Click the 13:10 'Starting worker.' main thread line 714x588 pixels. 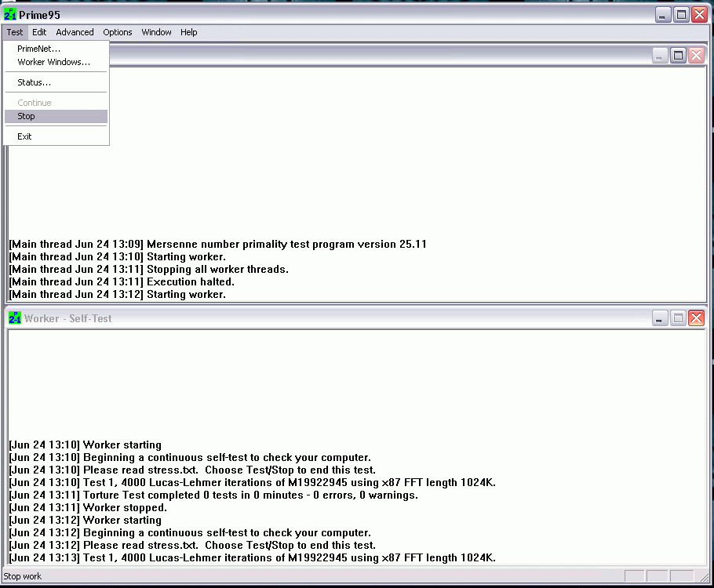[x=117, y=256]
